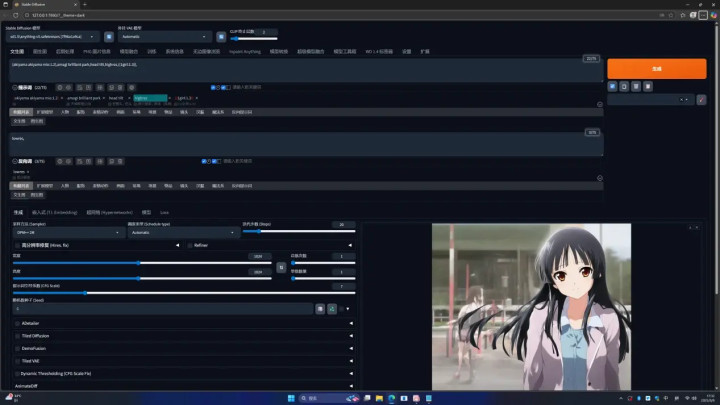The height and width of the screenshot is (405, 720).
Task: Adjust the sampling Steps slider
Action: click(298, 231)
